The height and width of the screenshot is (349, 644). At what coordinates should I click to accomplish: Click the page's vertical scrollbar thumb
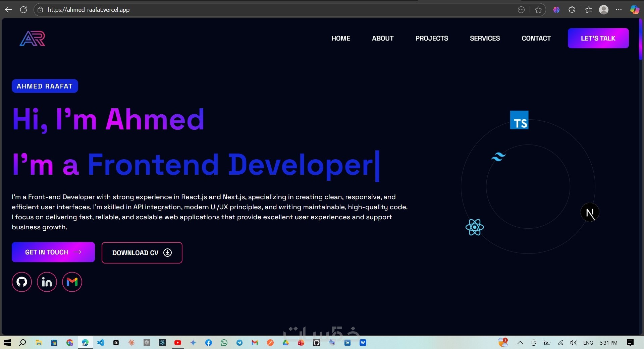(640, 40)
